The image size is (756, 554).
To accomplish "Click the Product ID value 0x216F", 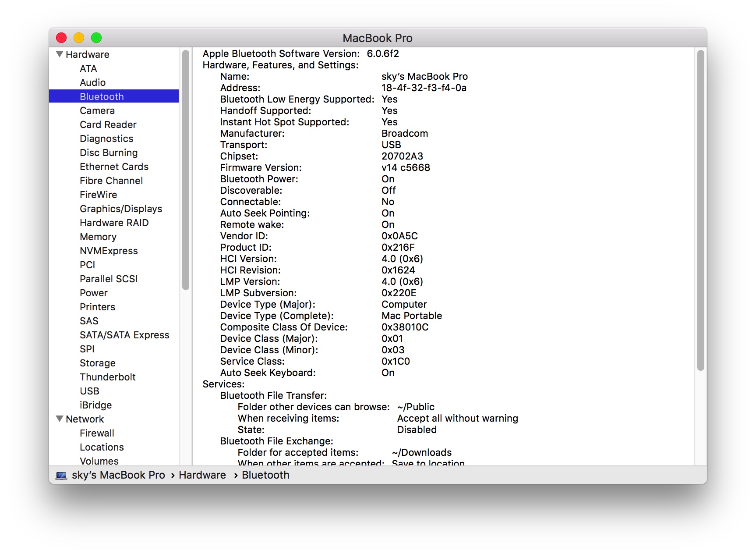I will click(x=398, y=247).
